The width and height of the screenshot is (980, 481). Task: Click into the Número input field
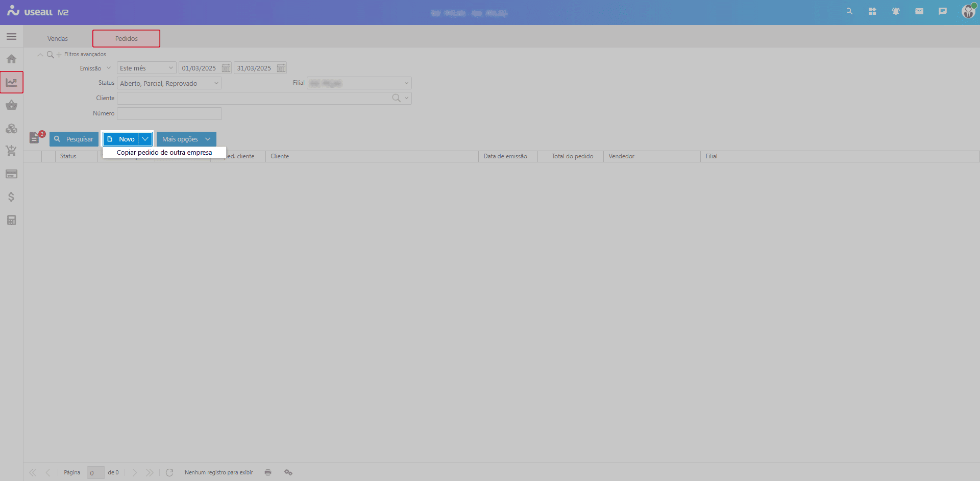pyautogui.click(x=169, y=113)
